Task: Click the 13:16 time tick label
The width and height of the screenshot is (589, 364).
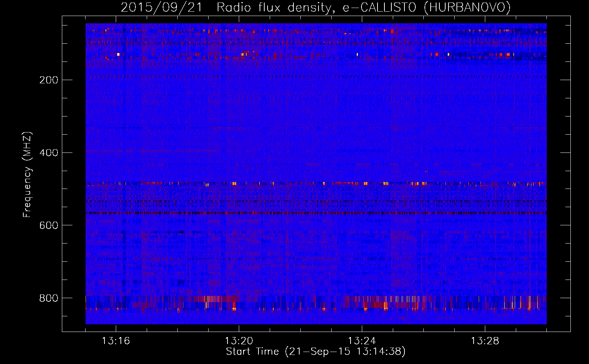Action: [x=116, y=341]
